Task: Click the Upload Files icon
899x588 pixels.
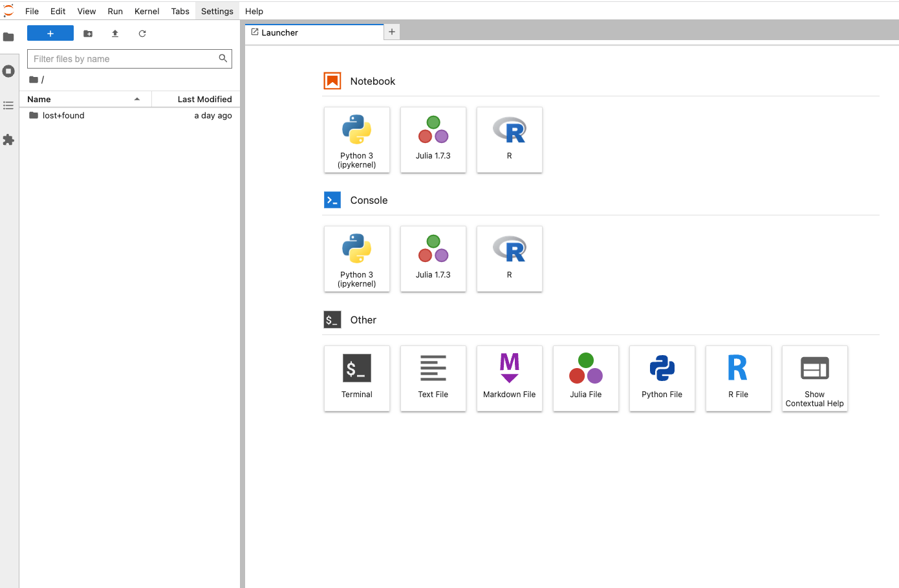Action: pos(115,34)
